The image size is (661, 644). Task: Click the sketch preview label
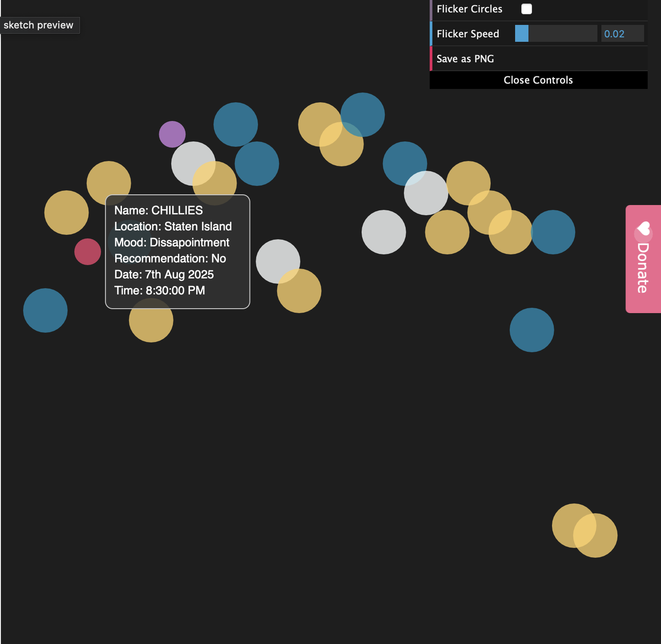pos(39,25)
